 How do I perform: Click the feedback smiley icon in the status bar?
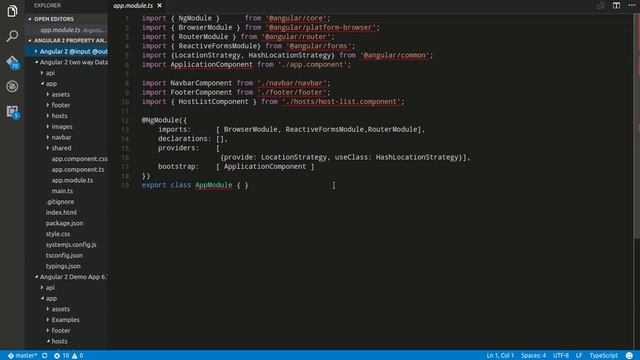point(629,356)
